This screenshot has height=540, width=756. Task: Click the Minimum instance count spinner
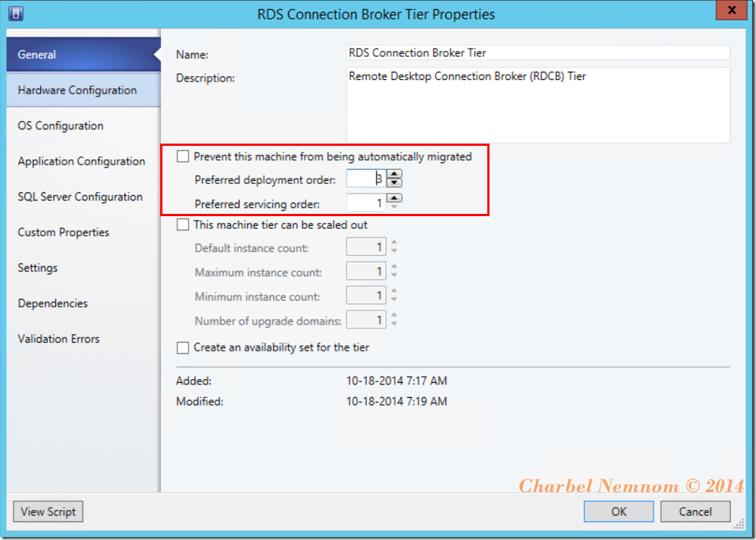tap(394, 295)
